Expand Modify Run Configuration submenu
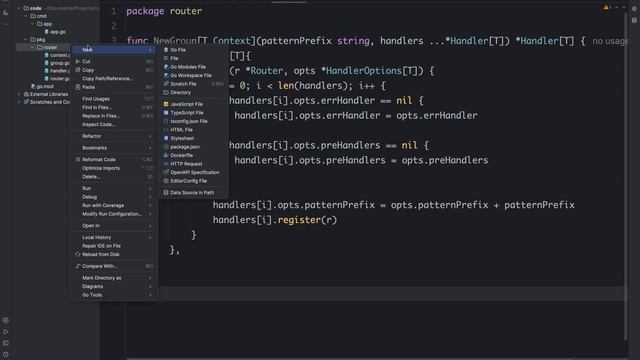640x360 pixels. click(x=114, y=214)
